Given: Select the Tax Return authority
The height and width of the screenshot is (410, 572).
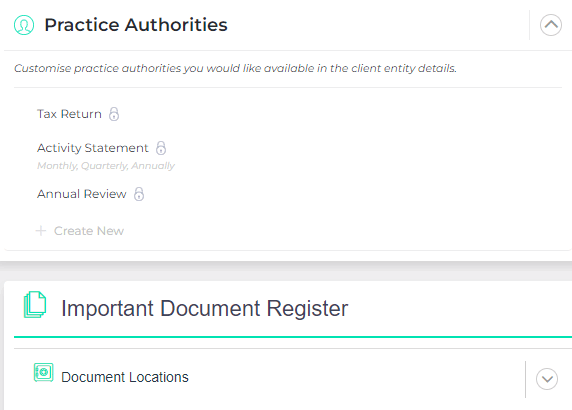Looking at the screenshot, I should (69, 114).
